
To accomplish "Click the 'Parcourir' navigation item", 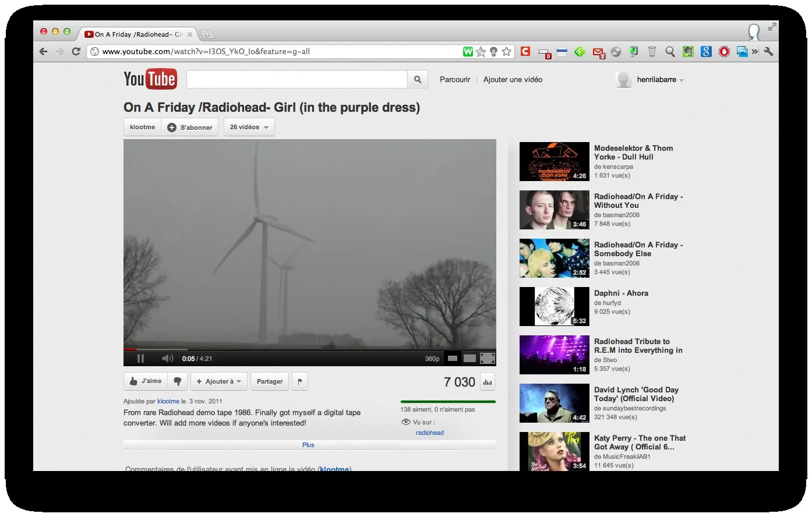I will pos(455,80).
